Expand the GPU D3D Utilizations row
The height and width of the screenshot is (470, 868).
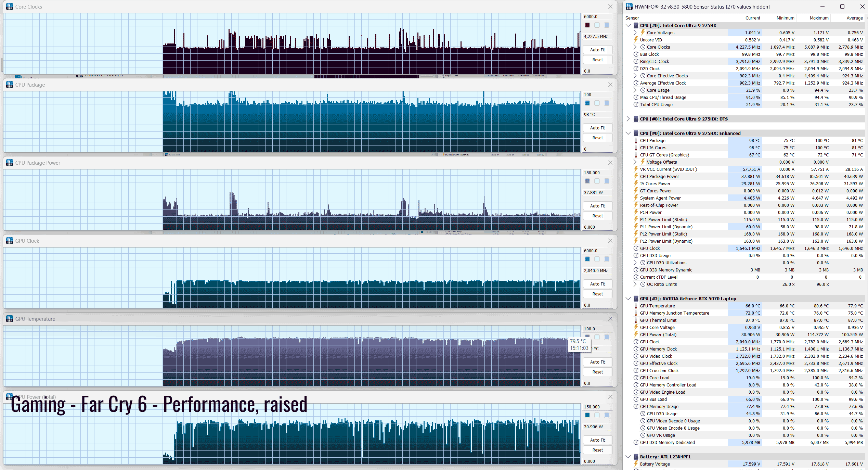(635, 263)
